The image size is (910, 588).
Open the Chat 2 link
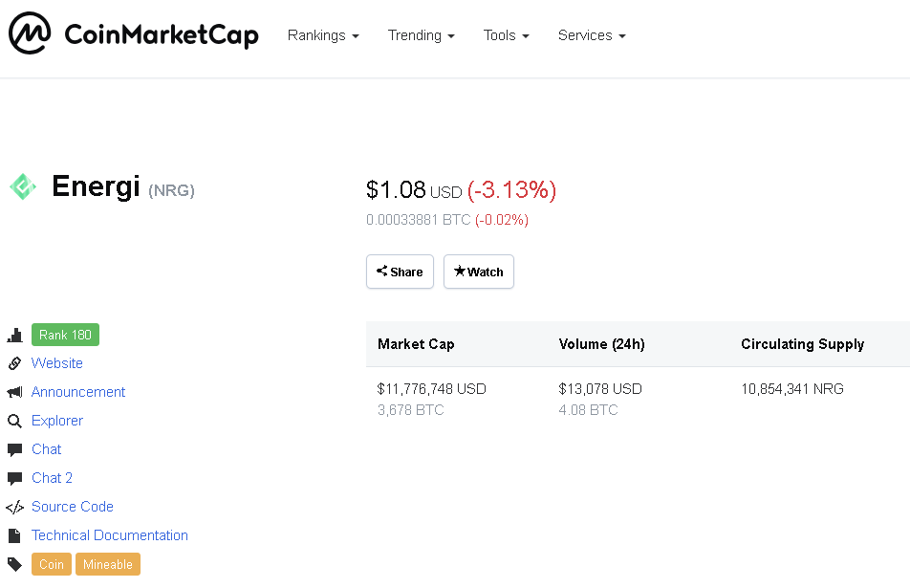(53, 478)
